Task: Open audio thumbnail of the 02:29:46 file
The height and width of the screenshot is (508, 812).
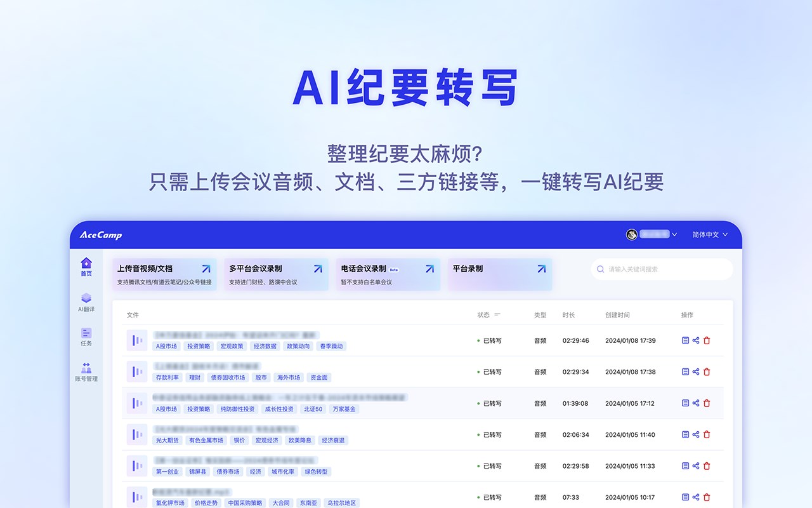Action: pos(137,340)
